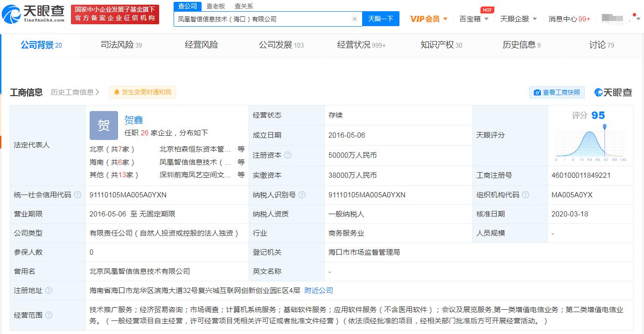The width and height of the screenshot is (644, 334).
Task: Click the 天眼一下 search button
Action: (380, 19)
